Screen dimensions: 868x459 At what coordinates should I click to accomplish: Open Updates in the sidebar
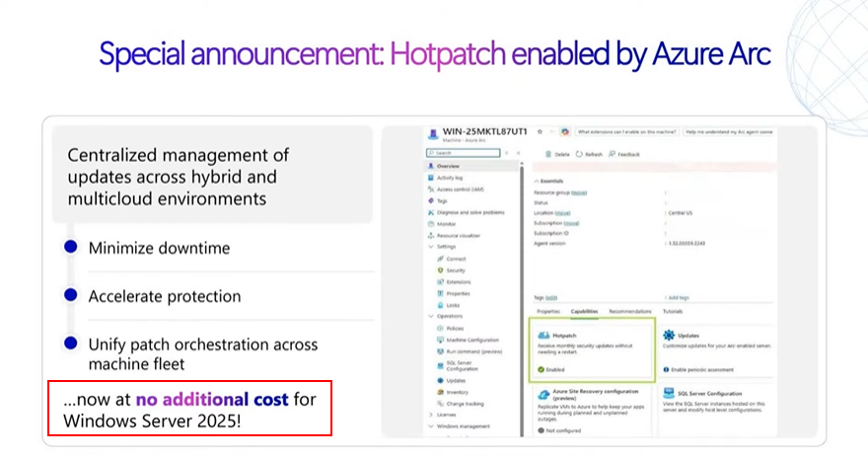456,381
